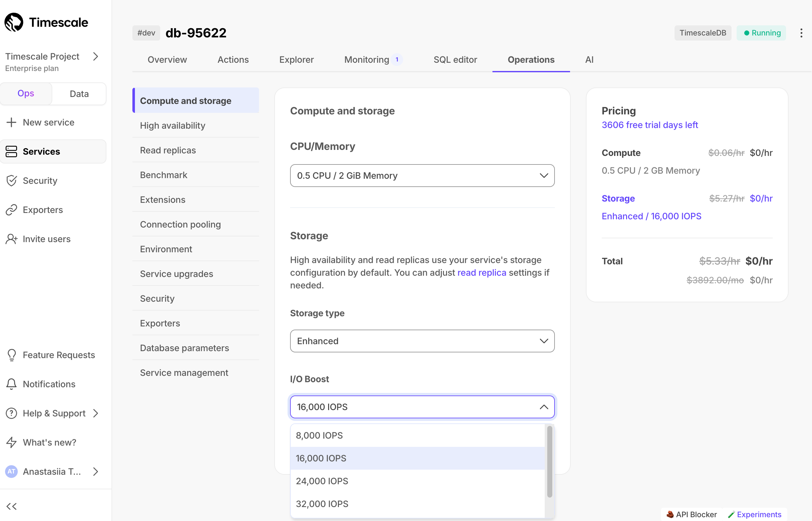Expand the Timescale Project chevron
The height and width of the screenshot is (521, 812).
point(96,56)
